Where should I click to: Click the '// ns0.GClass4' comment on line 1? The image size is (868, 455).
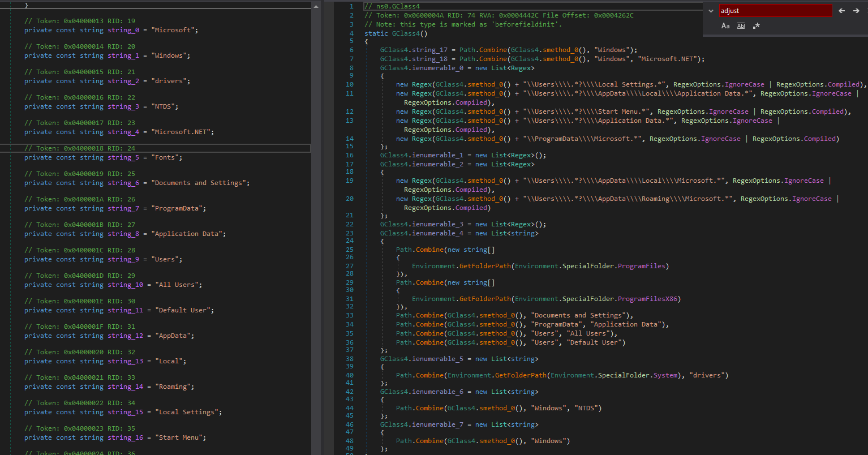click(x=392, y=6)
